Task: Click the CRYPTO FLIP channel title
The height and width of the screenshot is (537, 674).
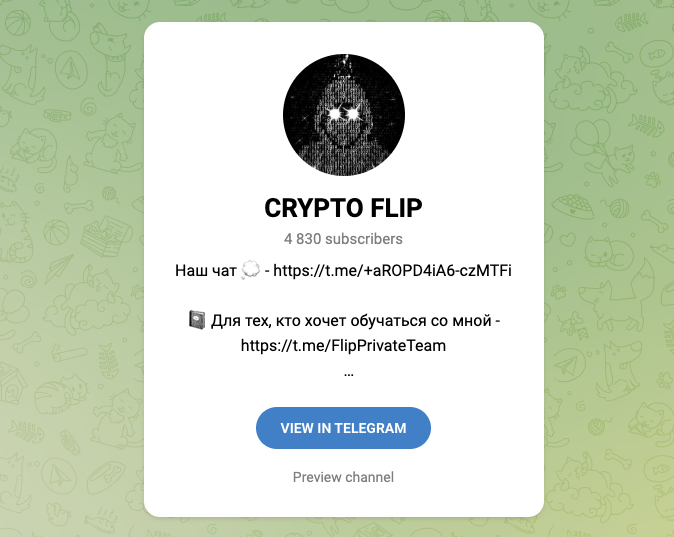Action: [343, 208]
